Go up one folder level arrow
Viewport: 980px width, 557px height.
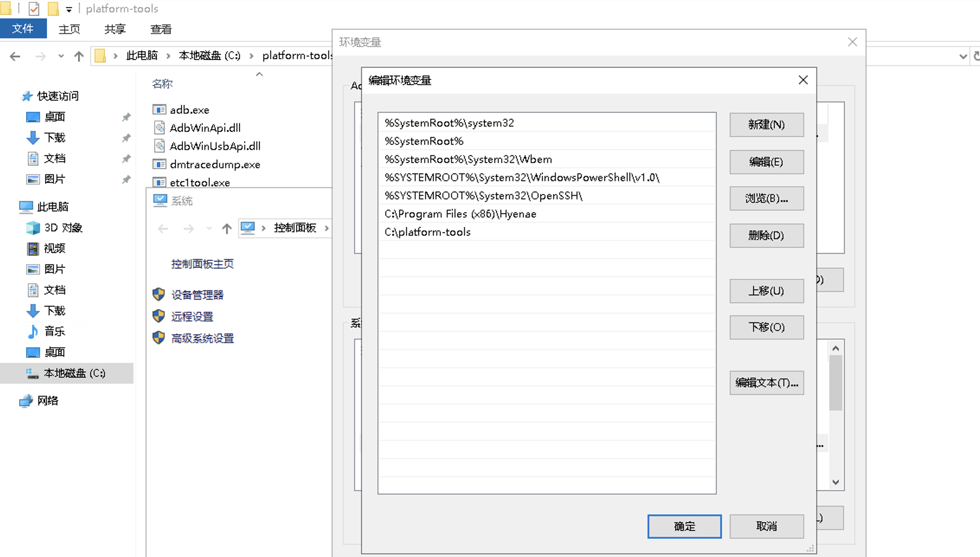pyautogui.click(x=79, y=56)
